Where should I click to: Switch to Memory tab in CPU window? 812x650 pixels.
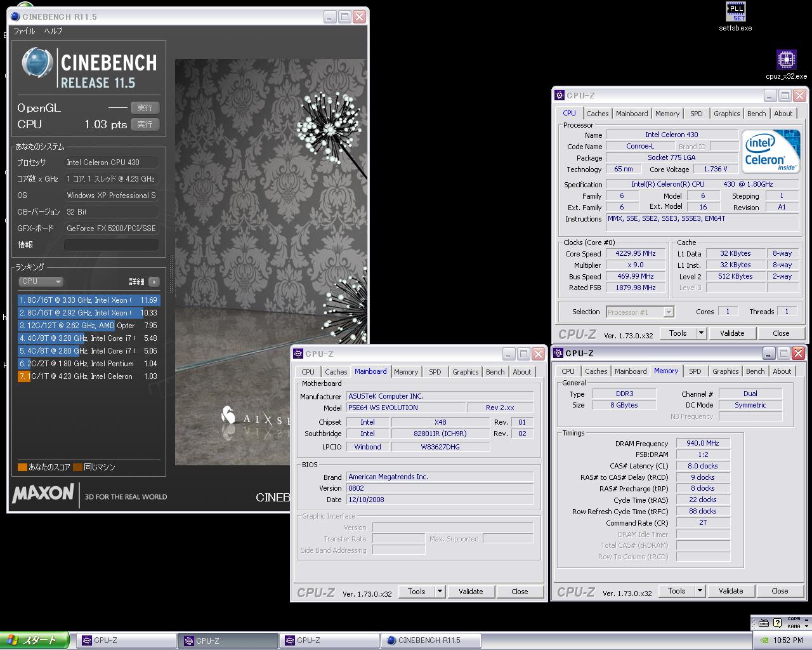pyautogui.click(x=667, y=114)
